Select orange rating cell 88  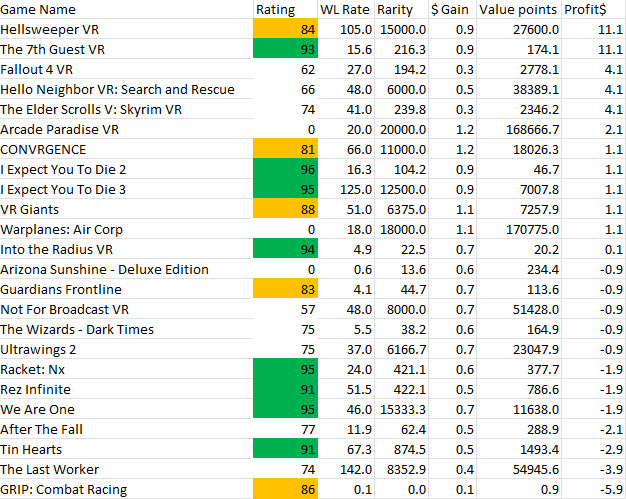tap(285, 209)
